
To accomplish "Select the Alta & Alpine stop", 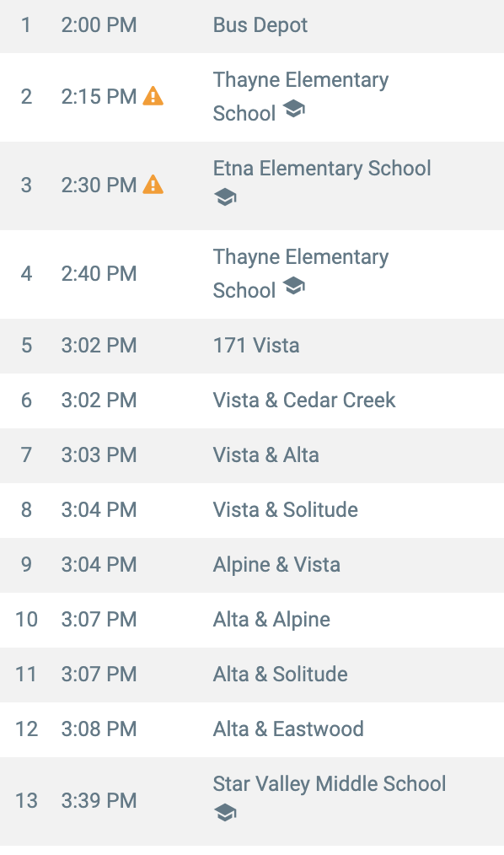I will 252,620.
